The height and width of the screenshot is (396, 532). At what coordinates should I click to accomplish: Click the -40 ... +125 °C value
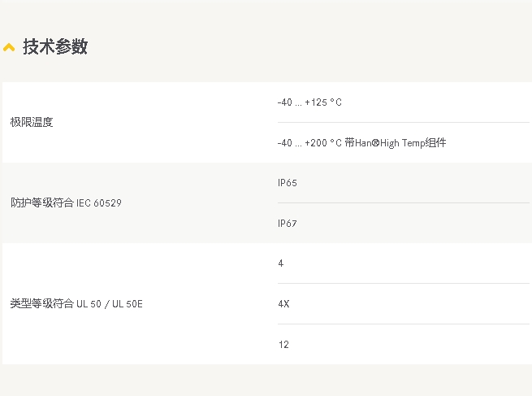click(x=309, y=102)
